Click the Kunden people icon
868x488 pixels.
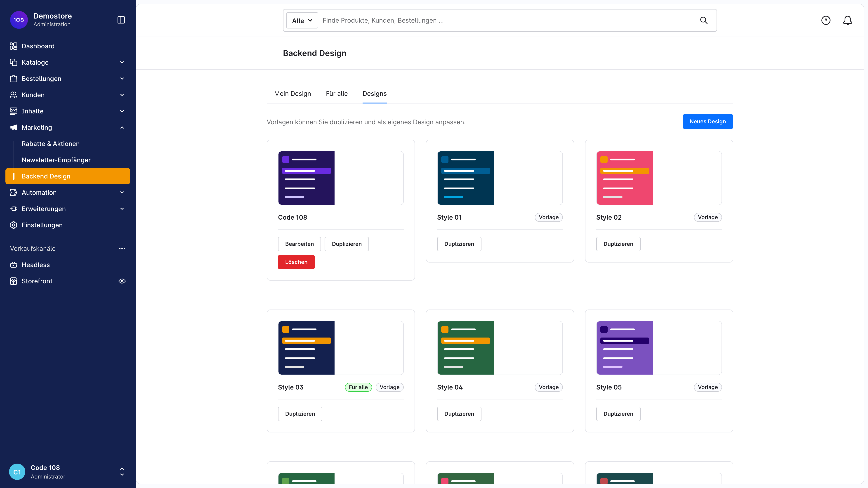(14, 95)
